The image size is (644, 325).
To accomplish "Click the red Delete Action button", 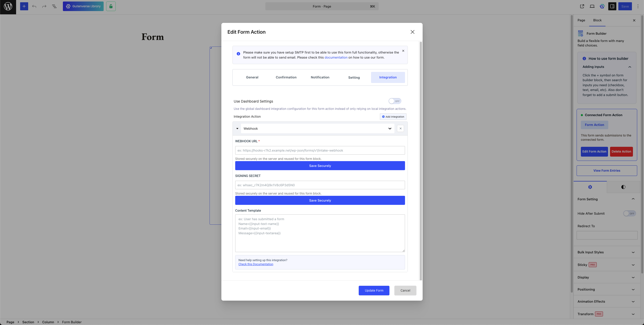I will coord(621,152).
